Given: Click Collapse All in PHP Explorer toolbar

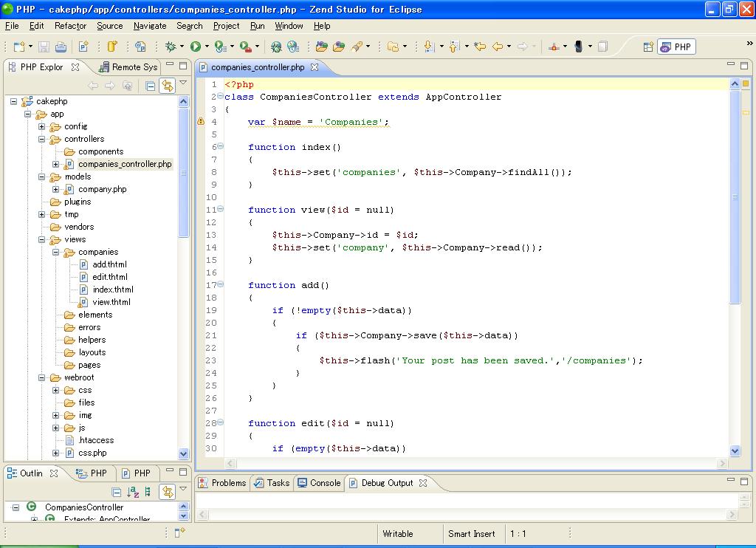Looking at the screenshot, I should click(x=151, y=86).
